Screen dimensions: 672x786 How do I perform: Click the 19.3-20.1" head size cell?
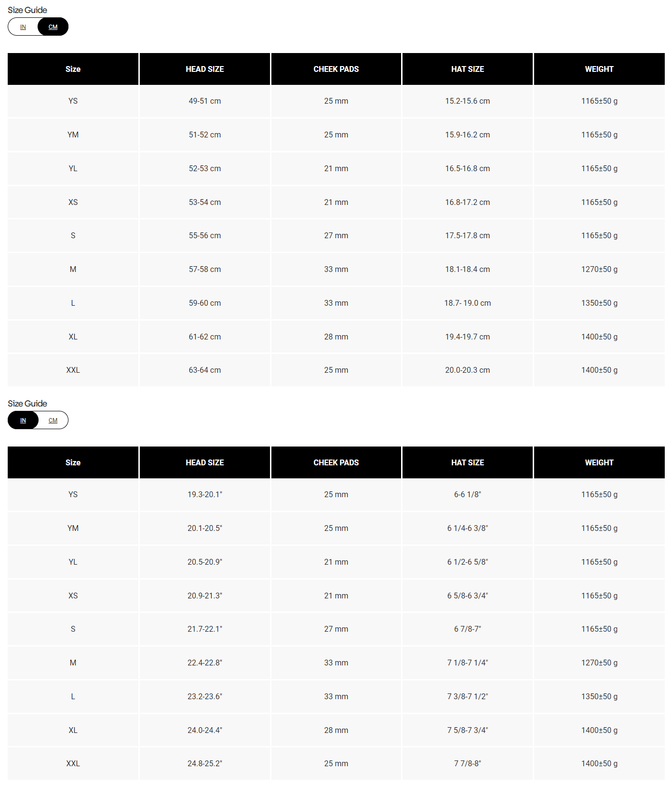click(x=205, y=495)
